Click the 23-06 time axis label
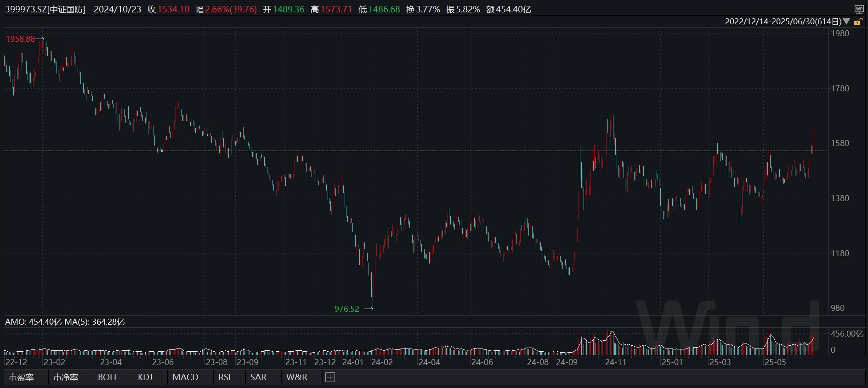The height and width of the screenshot is (388, 868). [x=163, y=362]
